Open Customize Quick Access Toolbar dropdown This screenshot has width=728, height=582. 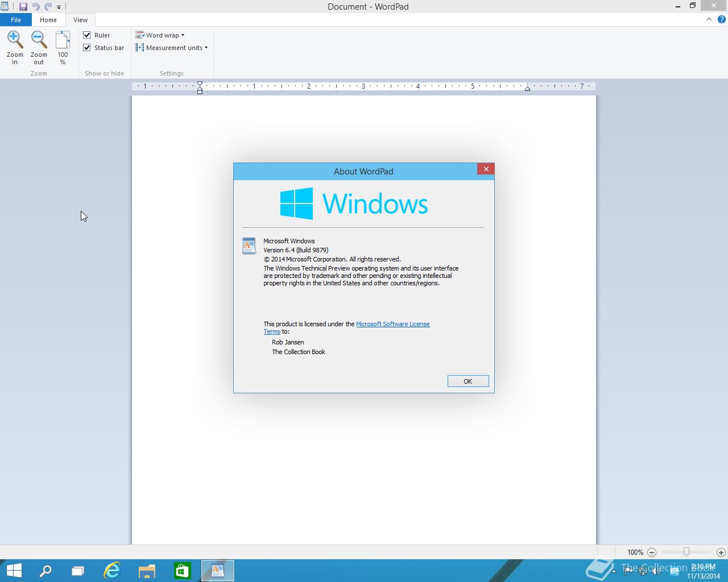click(x=59, y=7)
